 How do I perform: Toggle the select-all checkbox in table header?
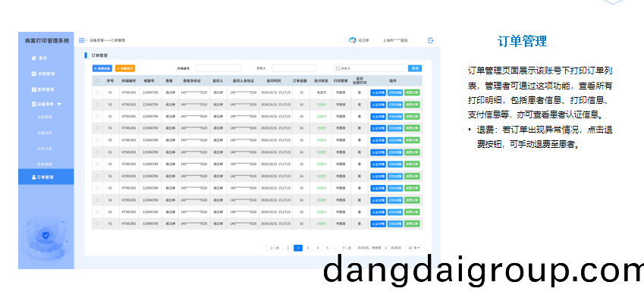point(97,80)
